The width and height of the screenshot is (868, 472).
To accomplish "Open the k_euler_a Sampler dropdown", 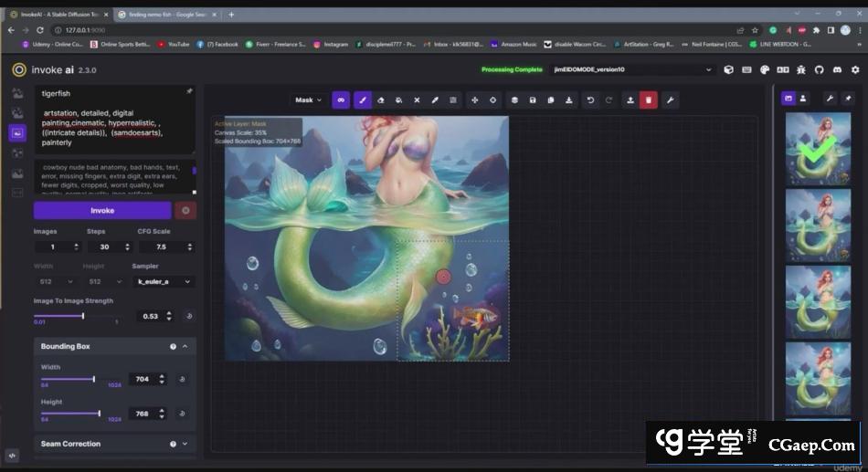I will [164, 282].
